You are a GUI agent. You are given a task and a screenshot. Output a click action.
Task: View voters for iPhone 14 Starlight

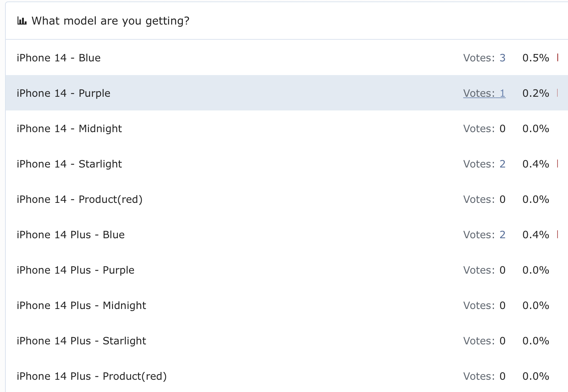pos(484,164)
